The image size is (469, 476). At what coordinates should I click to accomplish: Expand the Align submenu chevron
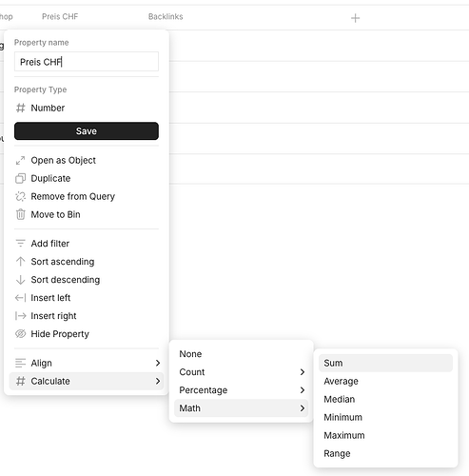[x=158, y=363]
